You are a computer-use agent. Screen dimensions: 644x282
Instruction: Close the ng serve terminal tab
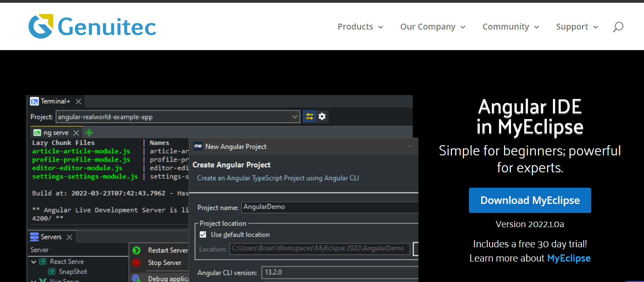click(76, 133)
